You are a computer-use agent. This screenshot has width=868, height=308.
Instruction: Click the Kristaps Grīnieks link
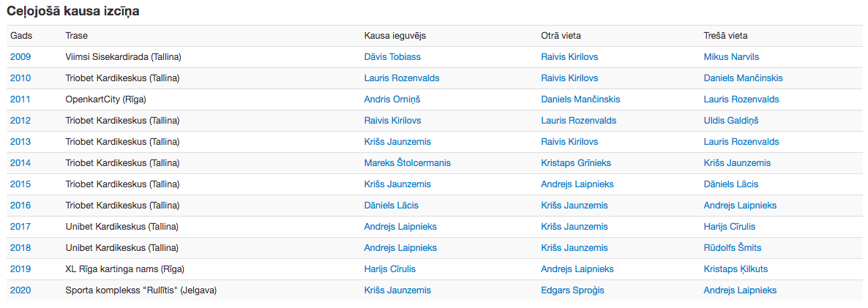tap(576, 163)
